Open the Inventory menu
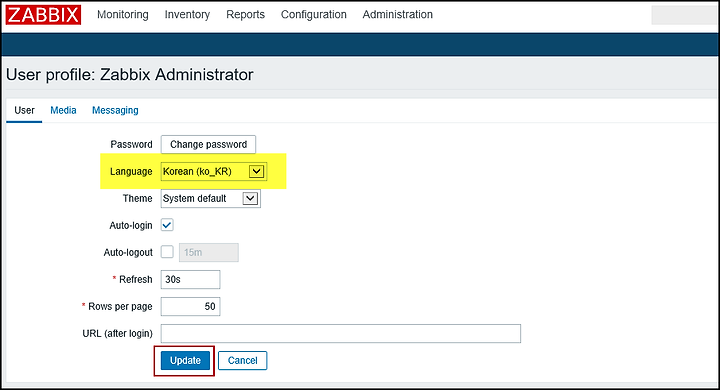The image size is (720, 390). pos(187,15)
